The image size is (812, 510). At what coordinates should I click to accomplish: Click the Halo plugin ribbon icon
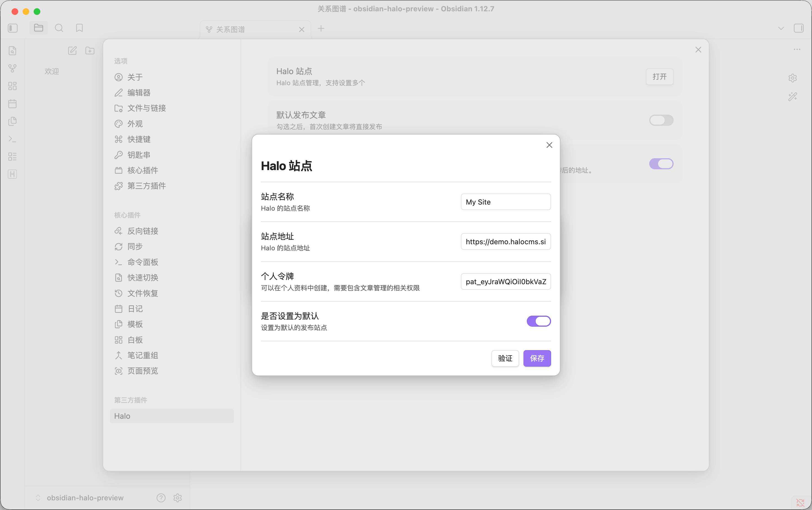tap(12, 174)
